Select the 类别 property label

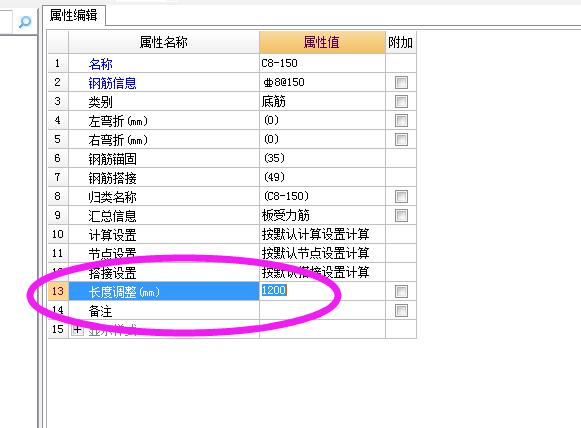point(100,102)
